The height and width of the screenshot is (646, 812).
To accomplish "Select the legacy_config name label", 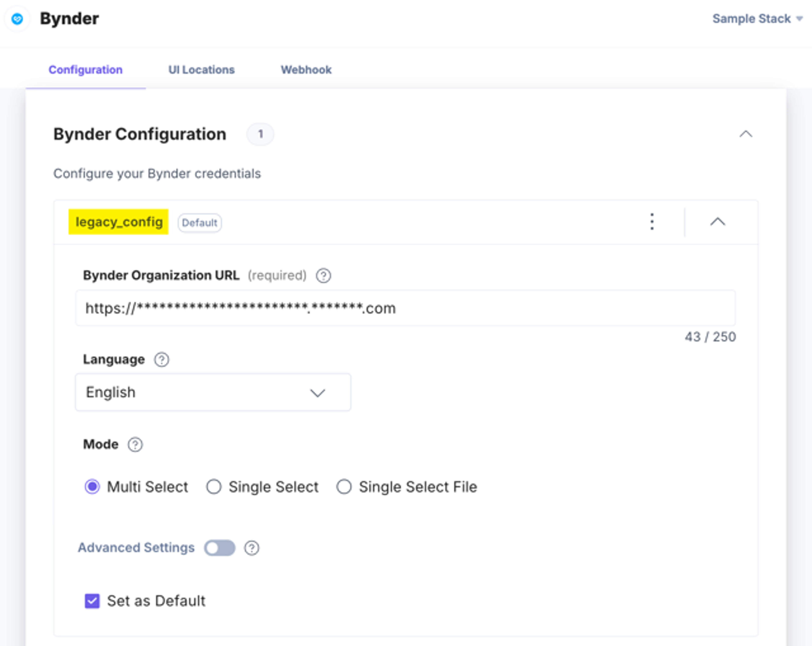I will tap(119, 222).
